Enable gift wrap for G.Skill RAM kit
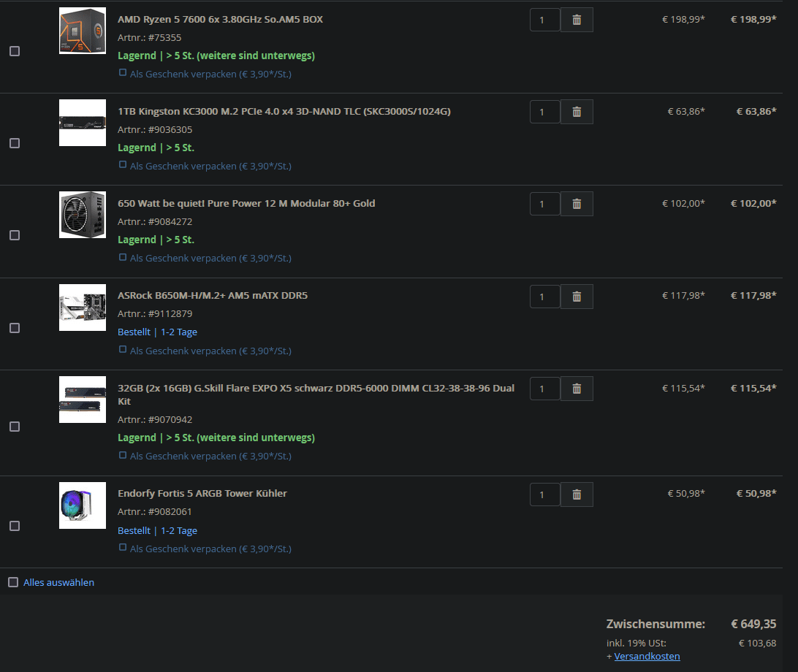The width and height of the screenshot is (798, 672). coord(123,455)
